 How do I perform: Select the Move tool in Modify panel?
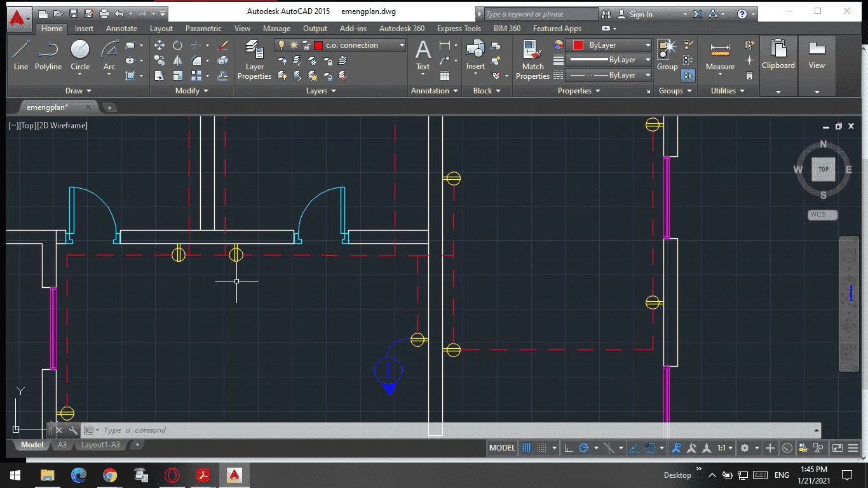click(x=159, y=46)
